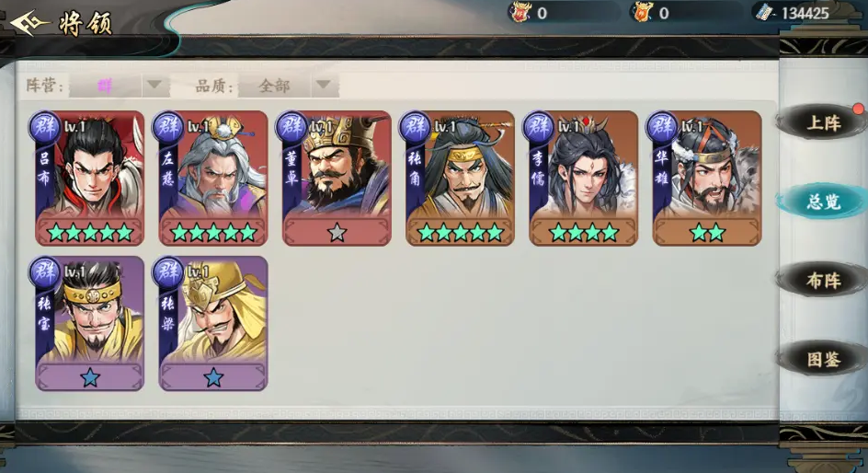Choose the 董卓 general card
This screenshot has height=473, width=868.
(x=336, y=178)
